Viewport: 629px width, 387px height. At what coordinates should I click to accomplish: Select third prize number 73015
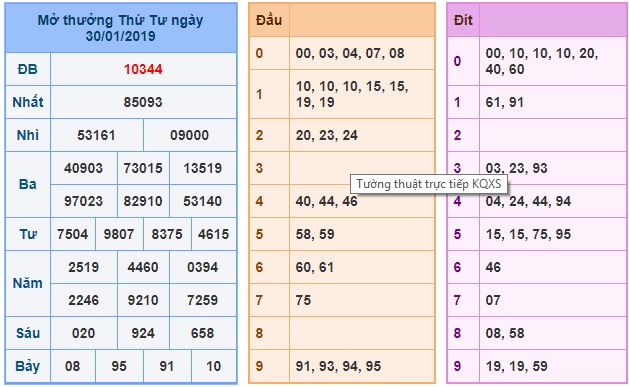click(143, 168)
